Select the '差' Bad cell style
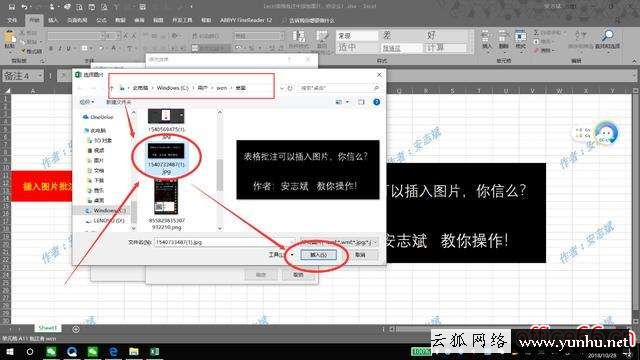This screenshot has width=640, height=360. [401, 36]
